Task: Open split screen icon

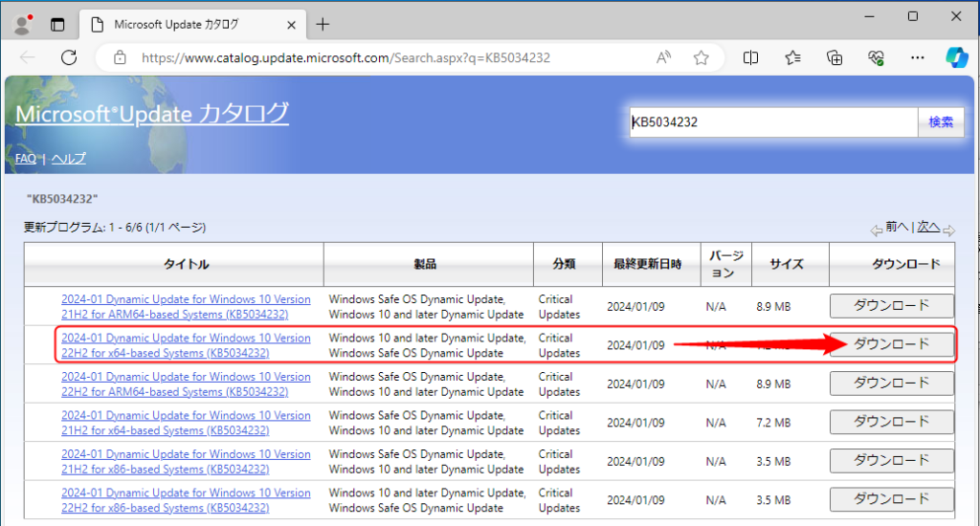Action: click(x=750, y=57)
